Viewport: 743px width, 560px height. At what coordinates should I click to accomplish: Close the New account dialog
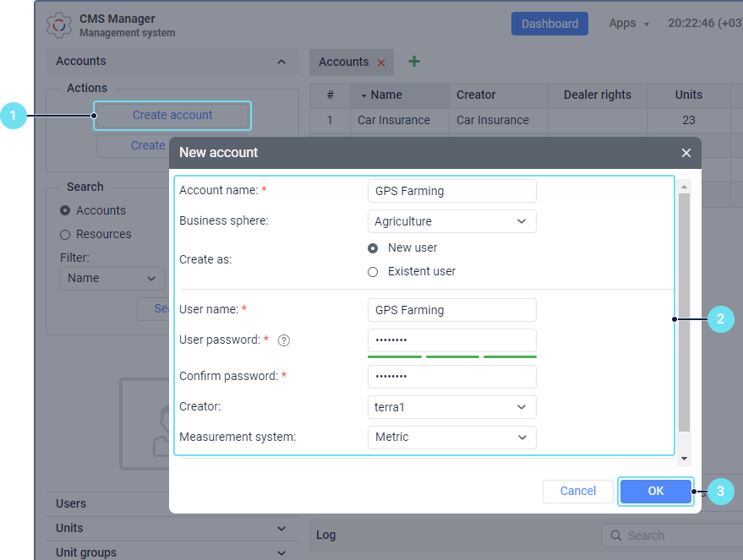click(x=686, y=153)
